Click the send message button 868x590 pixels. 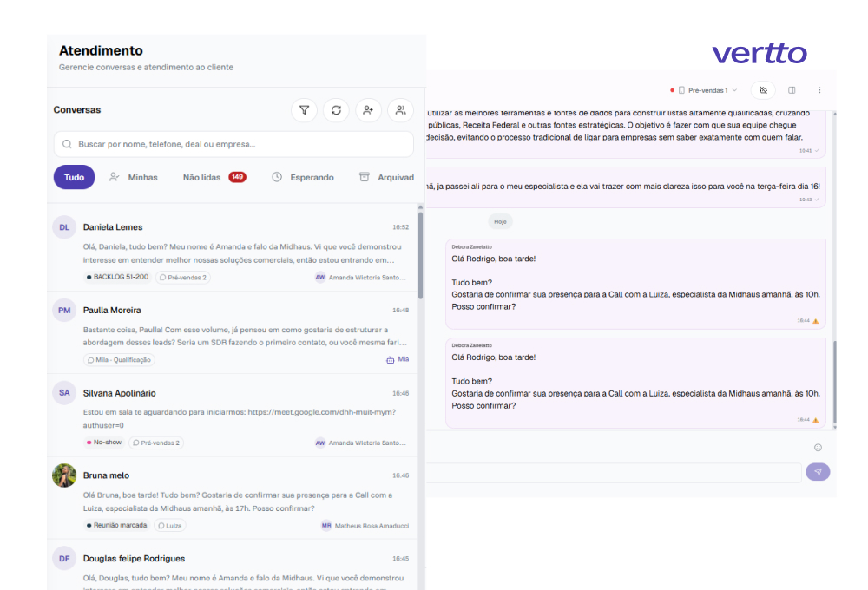click(x=819, y=472)
